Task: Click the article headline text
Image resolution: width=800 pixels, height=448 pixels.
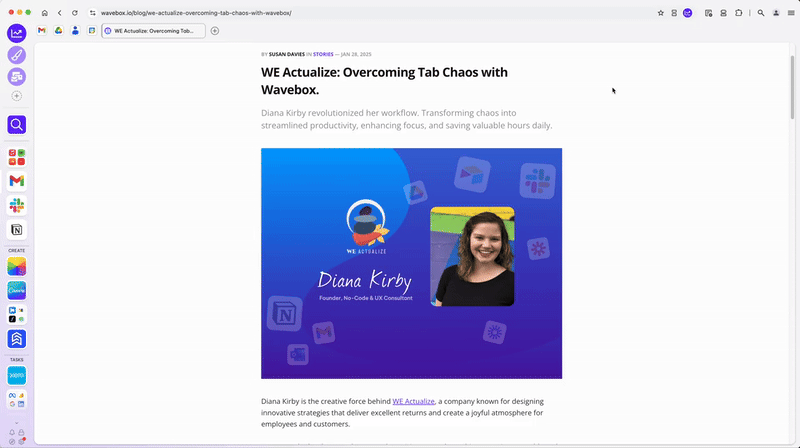Action: pos(384,81)
